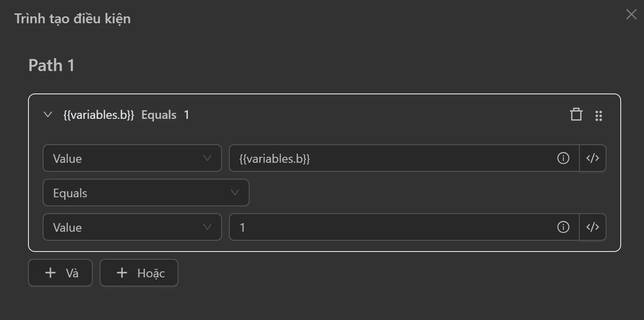
Task: Open the info tooltip next to {{variables.b}} field
Action: coord(563,158)
